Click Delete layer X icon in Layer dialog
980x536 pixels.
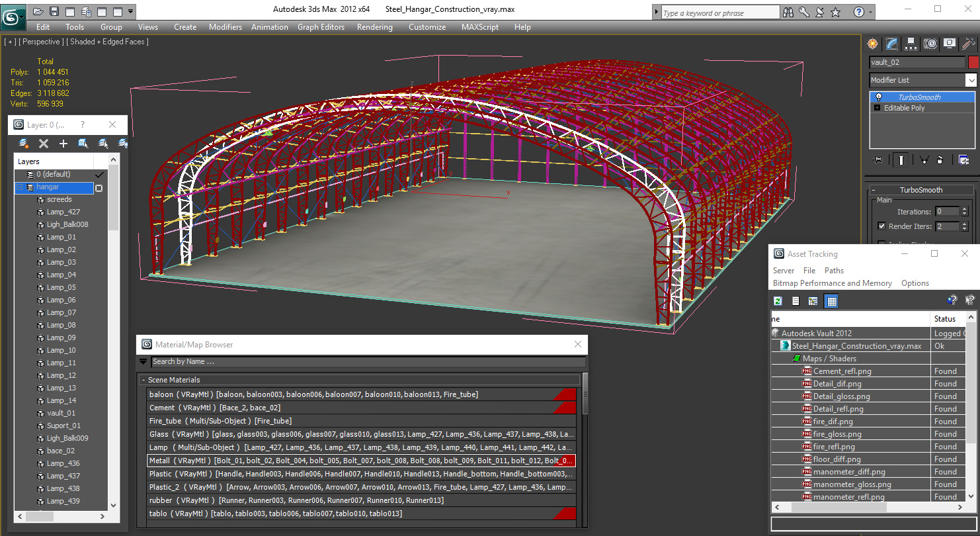44,144
